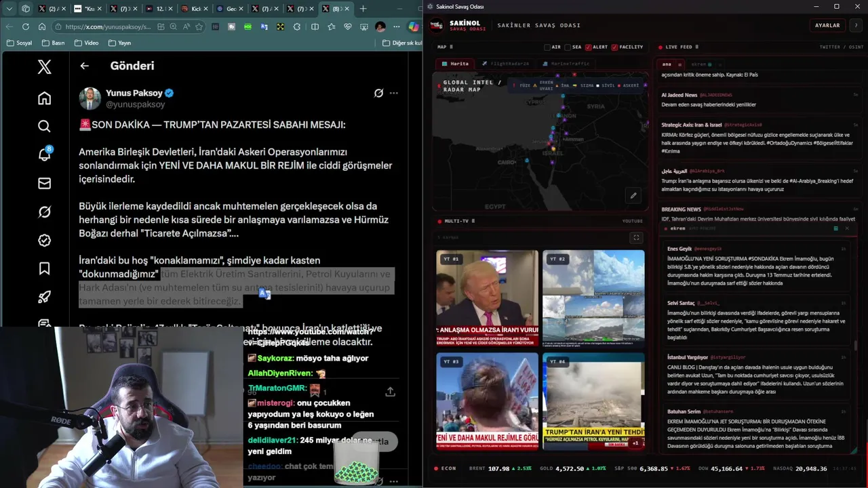Viewport: 868px width, 488px height.
Task: Open YT #4 smoke explosion video feed
Action: 593,401
